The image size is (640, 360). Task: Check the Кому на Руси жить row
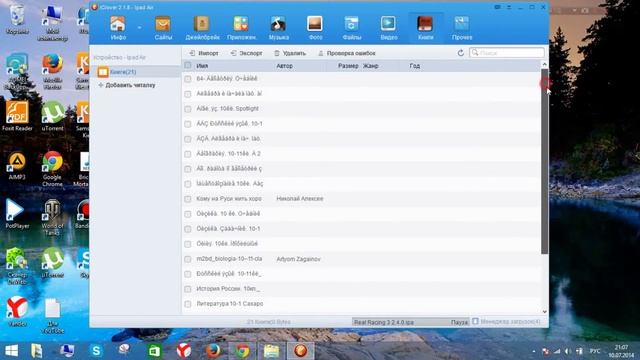point(188,199)
